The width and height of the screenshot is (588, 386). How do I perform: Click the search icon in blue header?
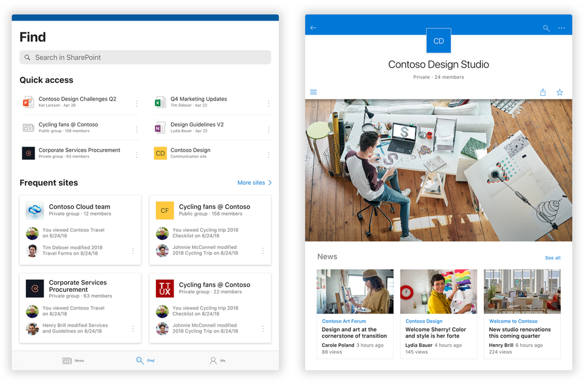coord(546,28)
